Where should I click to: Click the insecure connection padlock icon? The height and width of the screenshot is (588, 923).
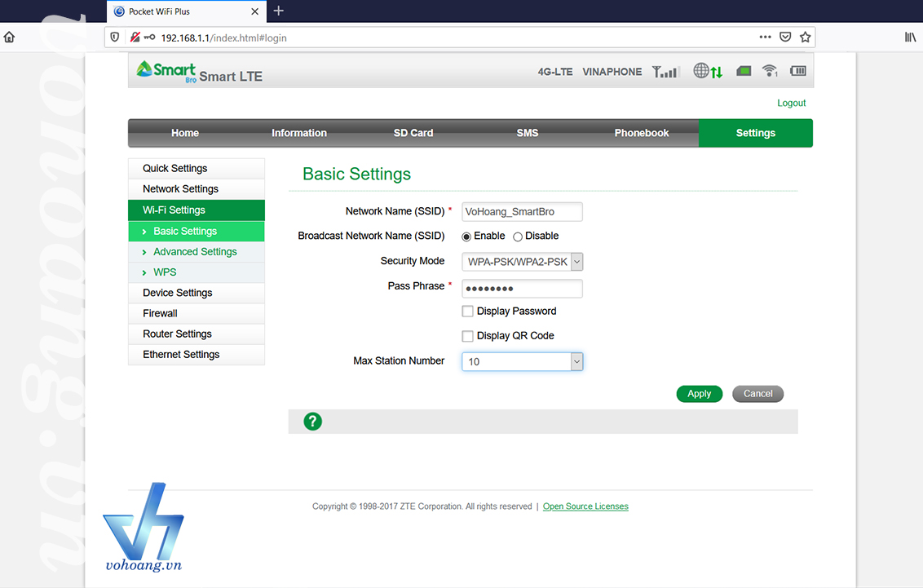(135, 37)
